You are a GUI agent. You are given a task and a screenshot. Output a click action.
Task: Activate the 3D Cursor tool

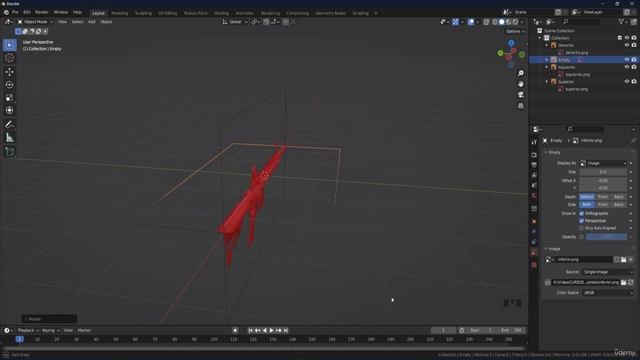click(x=10, y=58)
